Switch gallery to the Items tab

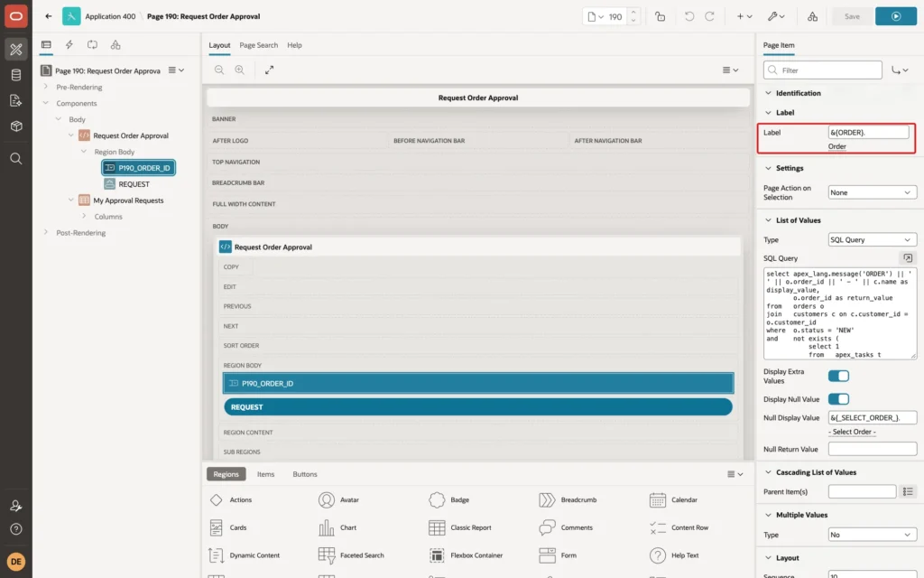click(x=265, y=474)
